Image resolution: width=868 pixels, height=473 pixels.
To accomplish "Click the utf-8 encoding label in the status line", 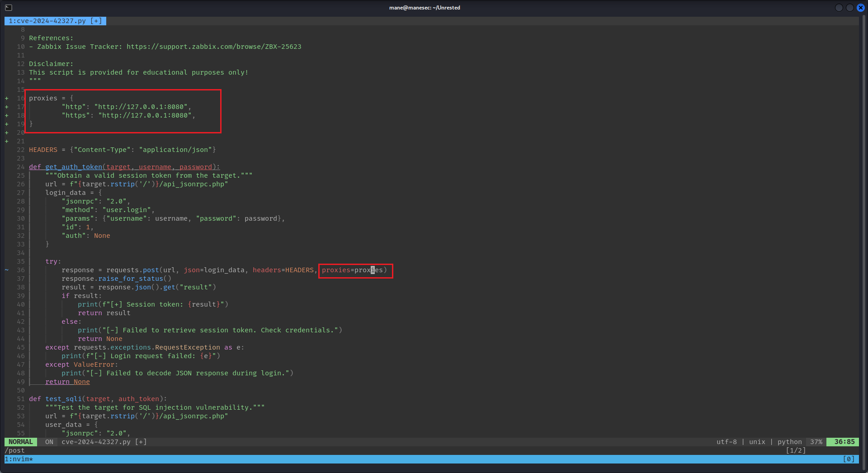I will 726,442.
